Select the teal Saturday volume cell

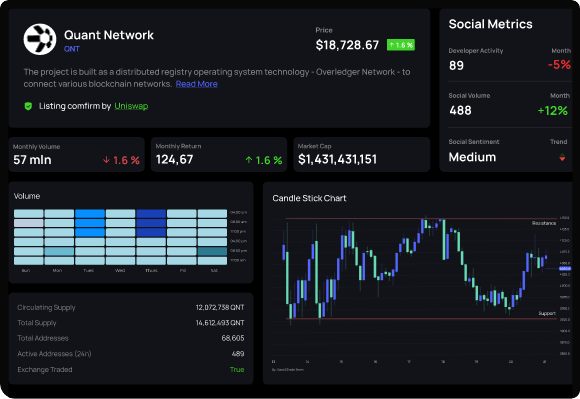tap(212, 251)
